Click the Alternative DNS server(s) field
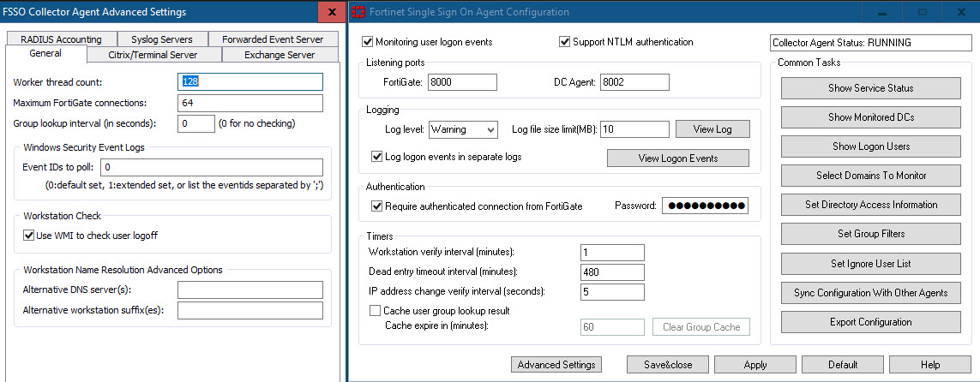This screenshot has width=980, height=382. click(250, 290)
